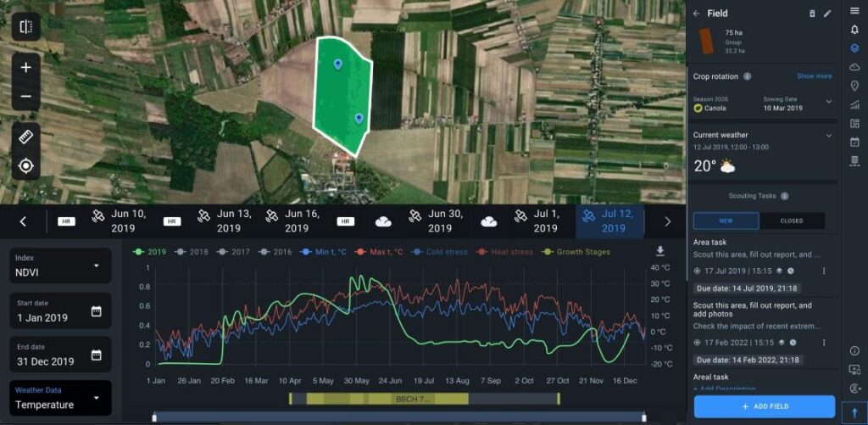Click the lower field location pin

pyautogui.click(x=359, y=119)
